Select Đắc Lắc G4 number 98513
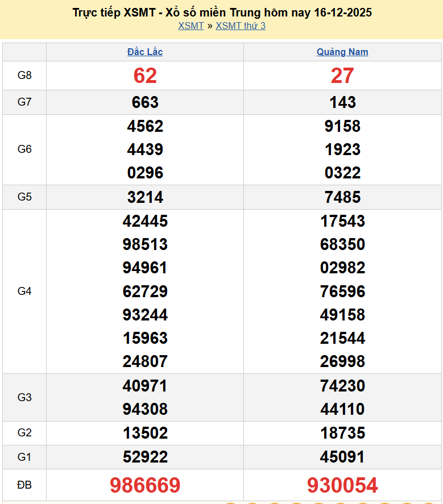The image size is (443, 504). pos(145,244)
